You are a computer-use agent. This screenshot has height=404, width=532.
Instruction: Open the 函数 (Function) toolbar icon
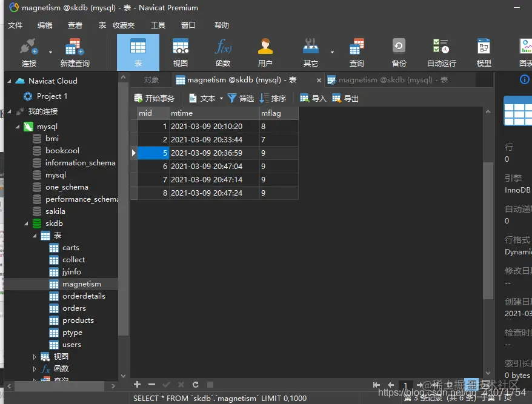223,53
